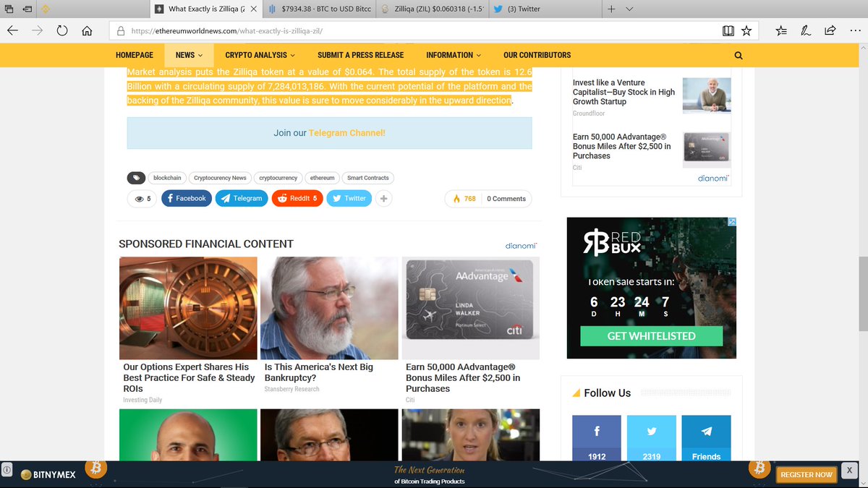The height and width of the screenshot is (488, 868).
Task: Click REGISTER NOW banner button
Action: coord(806,475)
